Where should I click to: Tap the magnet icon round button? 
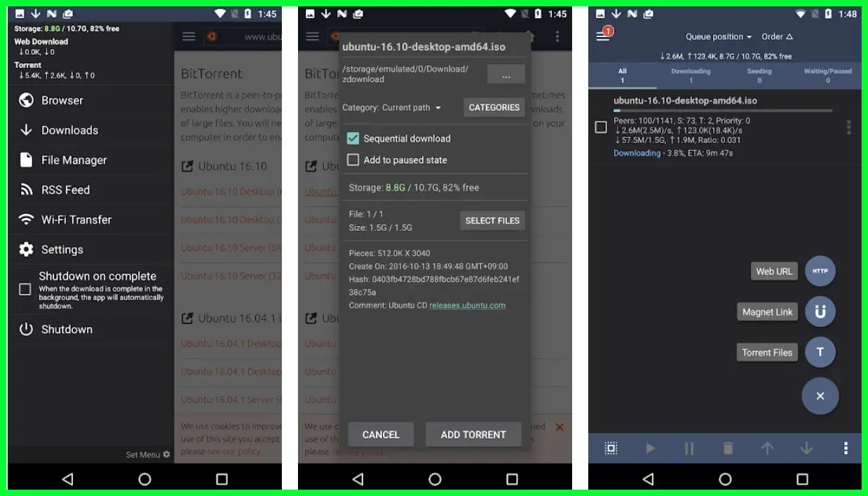tap(820, 311)
